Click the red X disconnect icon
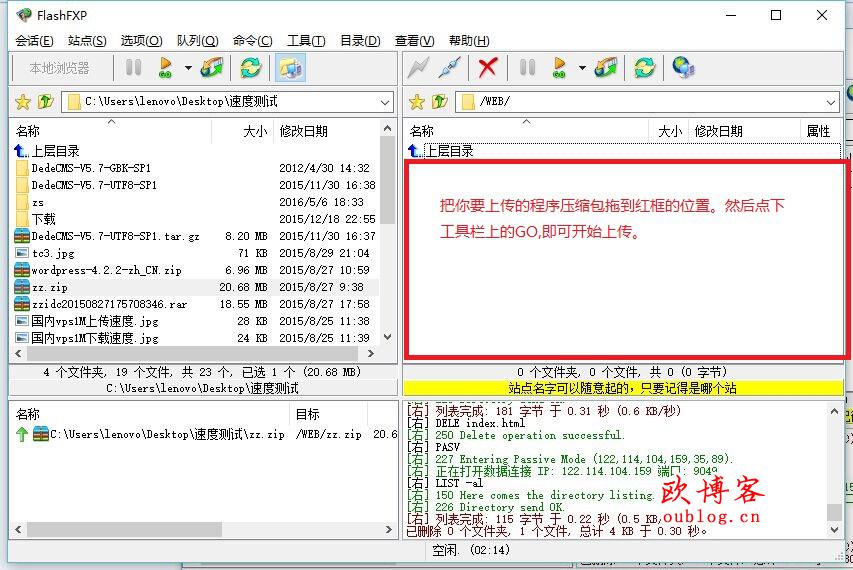 (x=487, y=67)
